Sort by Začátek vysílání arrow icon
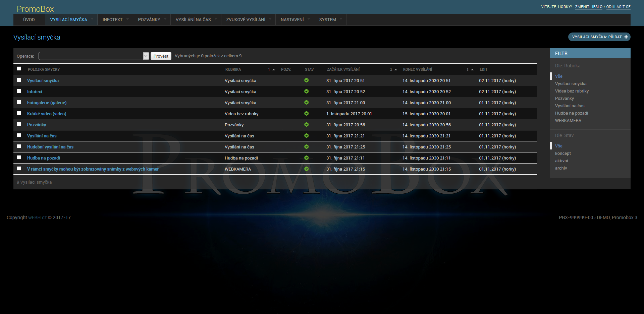644x314 pixels. pos(396,70)
